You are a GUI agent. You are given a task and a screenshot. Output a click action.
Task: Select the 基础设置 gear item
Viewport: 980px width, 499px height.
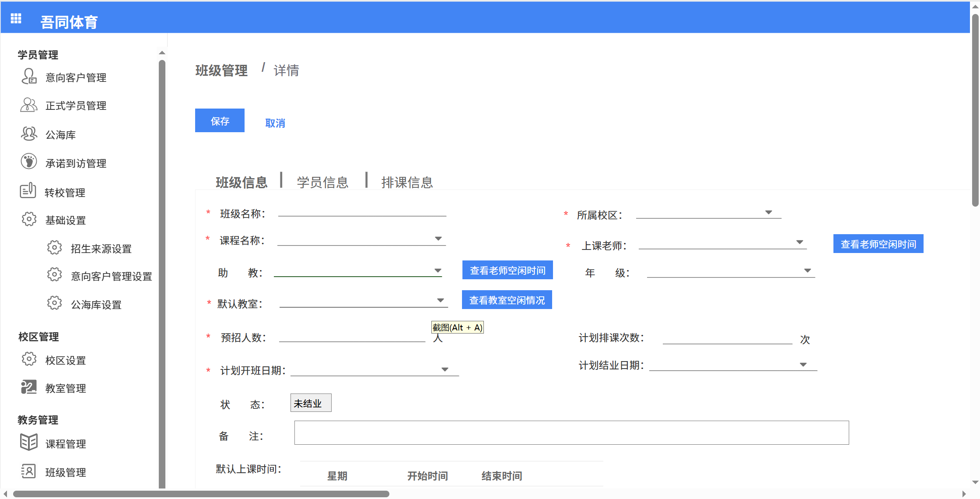65,220
